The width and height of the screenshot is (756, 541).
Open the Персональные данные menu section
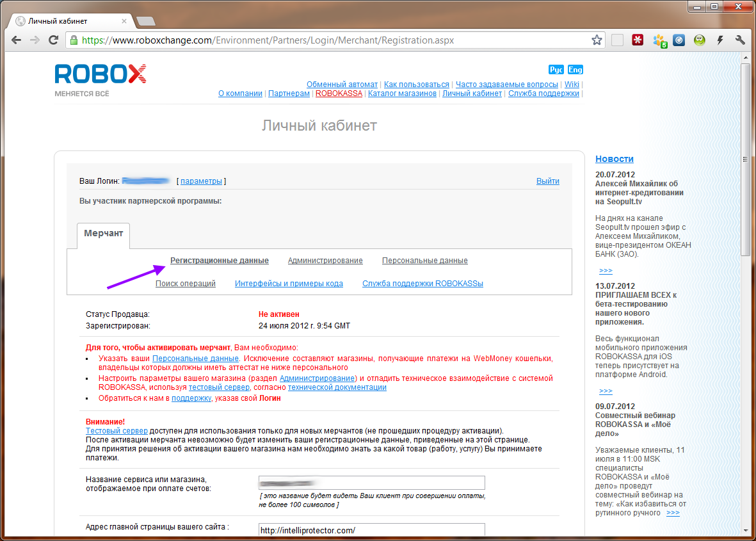click(425, 261)
